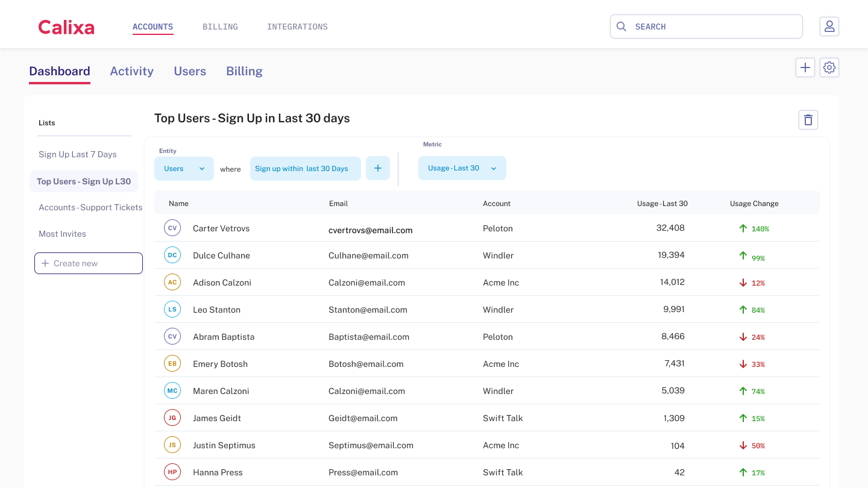Click the Usage Change column header
Image resolution: width=868 pixels, height=488 pixels.
754,204
